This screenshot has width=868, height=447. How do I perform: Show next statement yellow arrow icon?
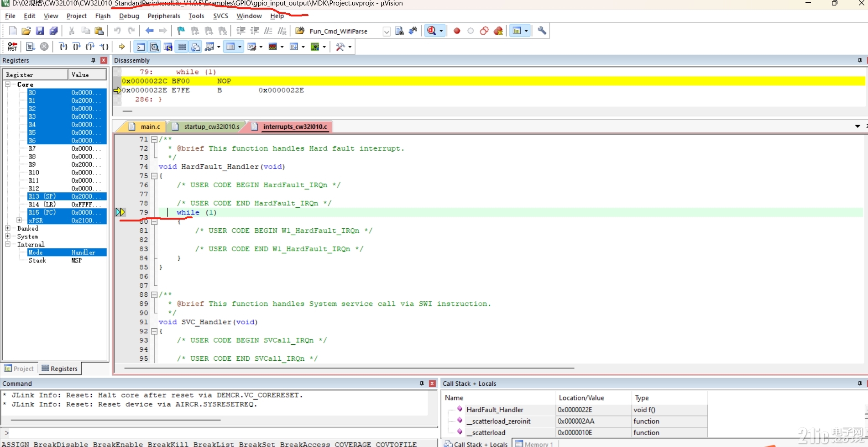(x=122, y=47)
